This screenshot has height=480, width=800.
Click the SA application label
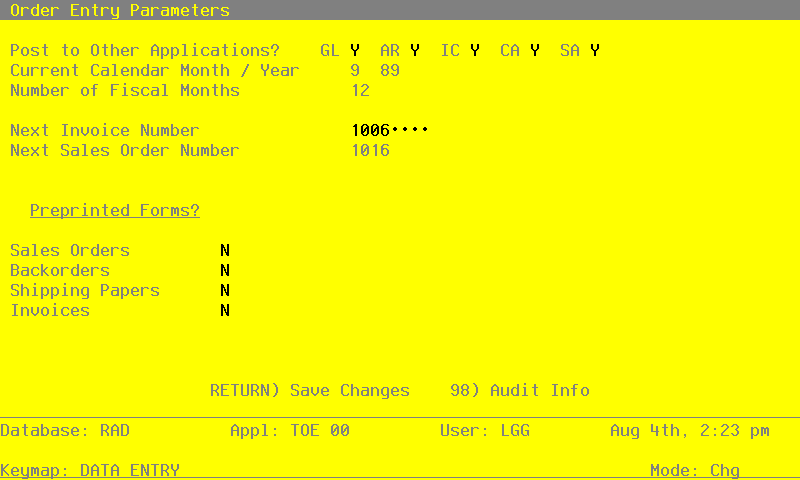[x=570, y=50]
